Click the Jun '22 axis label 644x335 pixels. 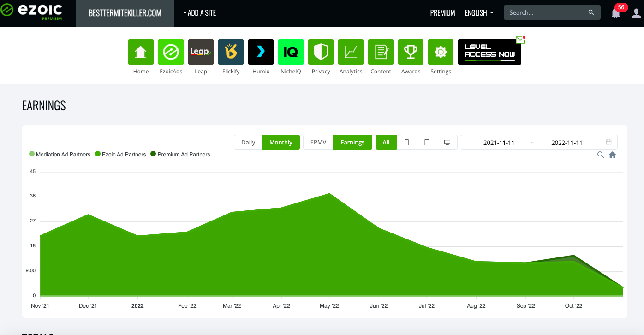click(x=378, y=306)
